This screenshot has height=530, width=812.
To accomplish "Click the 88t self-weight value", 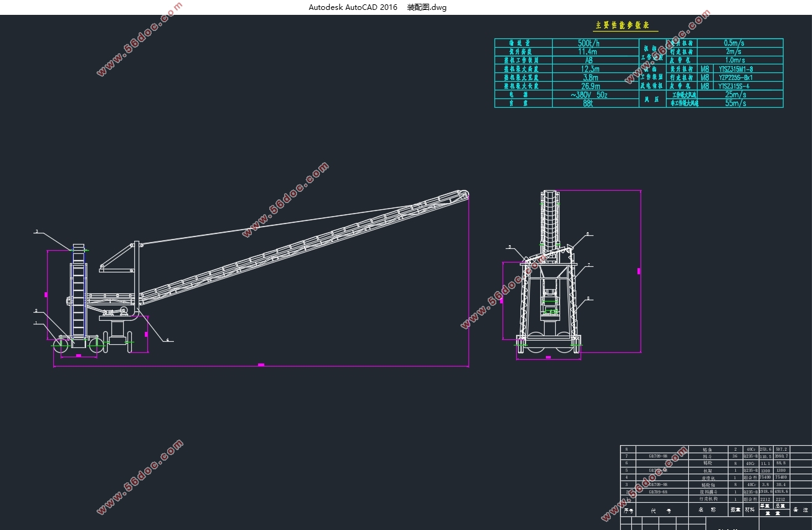I will (x=589, y=103).
